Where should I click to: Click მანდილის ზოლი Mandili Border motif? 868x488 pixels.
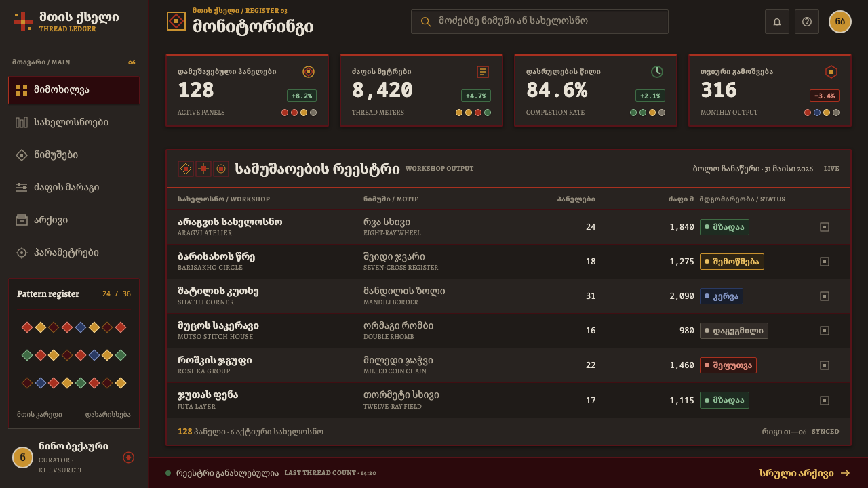click(404, 296)
